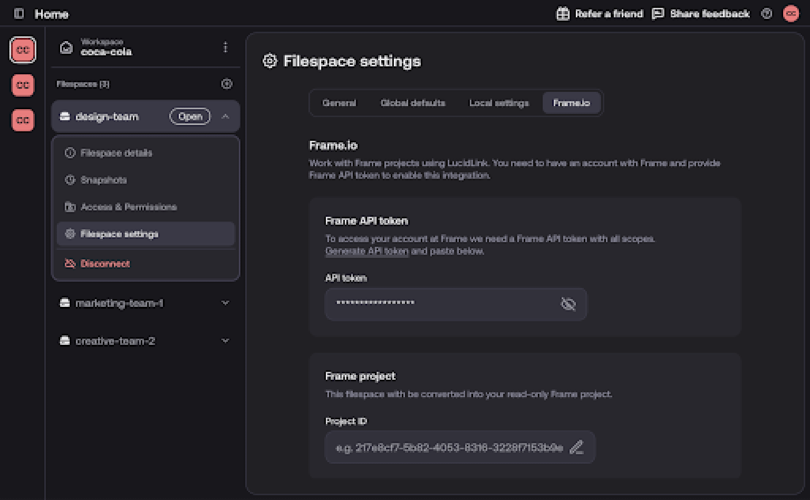Click the Generate API token link
The image size is (810, 500).
point(367,251)
